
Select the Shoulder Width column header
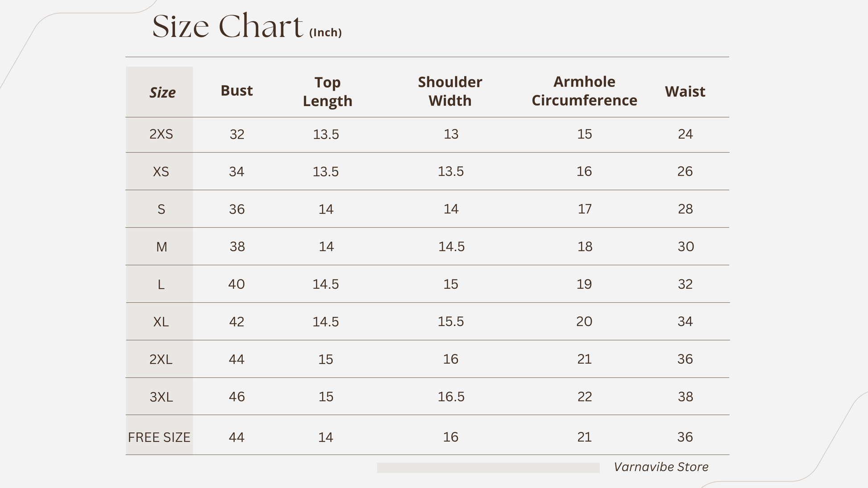pos(450,91)
